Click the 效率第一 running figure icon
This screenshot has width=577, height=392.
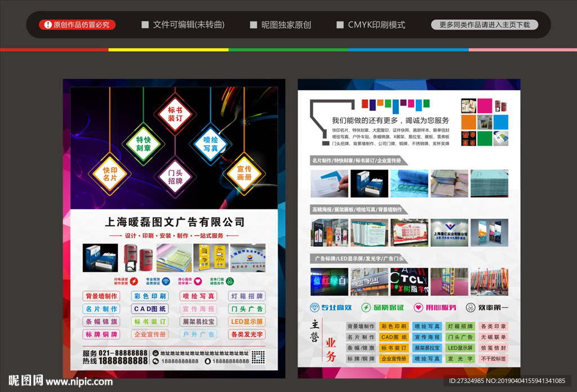[x=471, y=306]
